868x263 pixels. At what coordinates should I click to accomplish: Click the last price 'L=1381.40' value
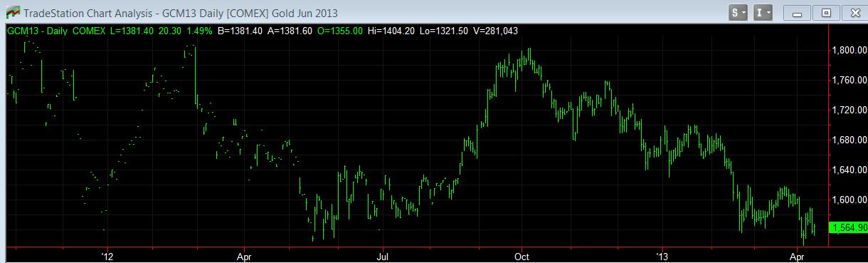[x=132, y=31]
